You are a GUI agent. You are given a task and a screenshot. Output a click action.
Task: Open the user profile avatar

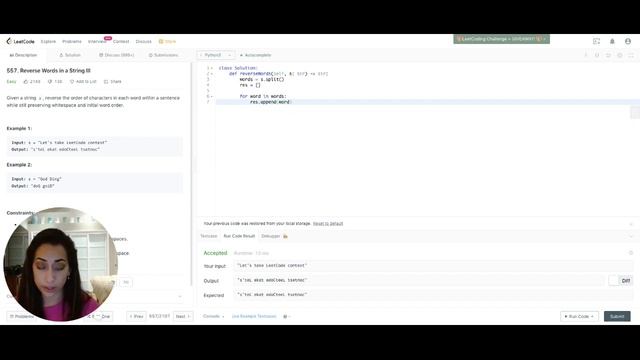pos(628,41)
